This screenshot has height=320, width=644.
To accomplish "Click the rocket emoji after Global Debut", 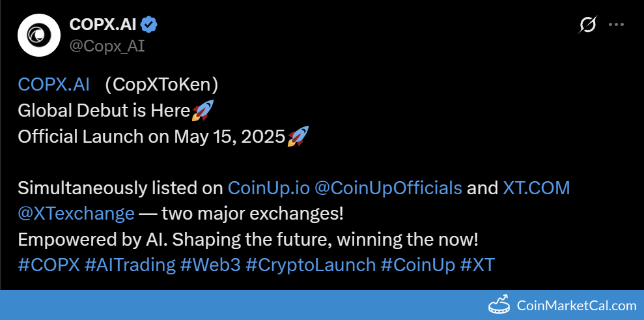I will (x=203, y=111).
